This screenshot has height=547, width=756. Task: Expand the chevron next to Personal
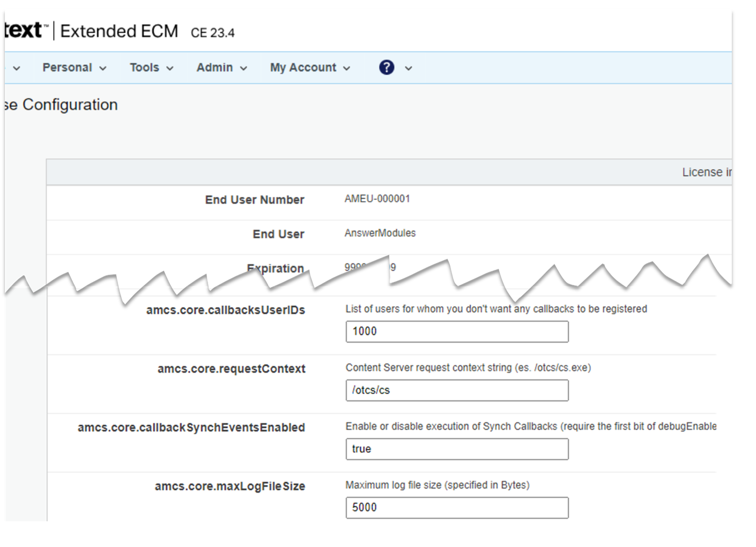(x=103, y=68)
